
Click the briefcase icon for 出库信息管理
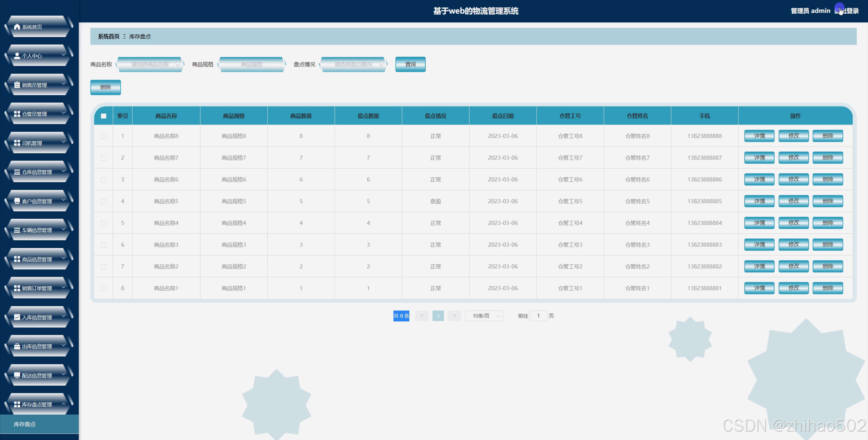pos(17,346)
